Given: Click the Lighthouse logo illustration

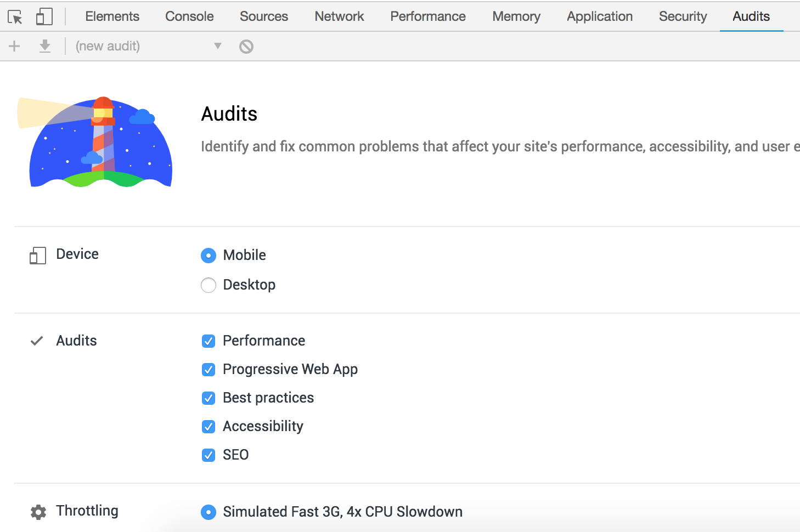Looking at the screenshot, I should 95,142.
